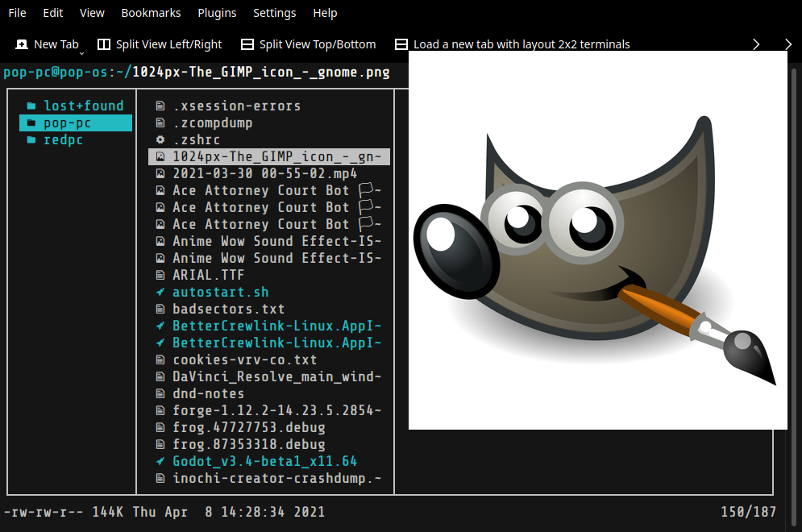Open the File menu
Viewport: 802px width, 532px height.
click(18, 13)
